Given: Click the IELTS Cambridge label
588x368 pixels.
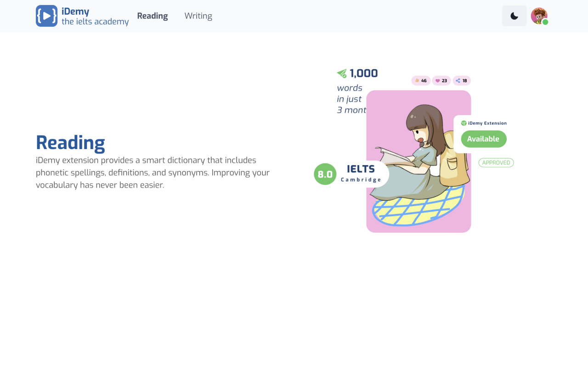Looking at the screenshot, I should pos(361,173).
